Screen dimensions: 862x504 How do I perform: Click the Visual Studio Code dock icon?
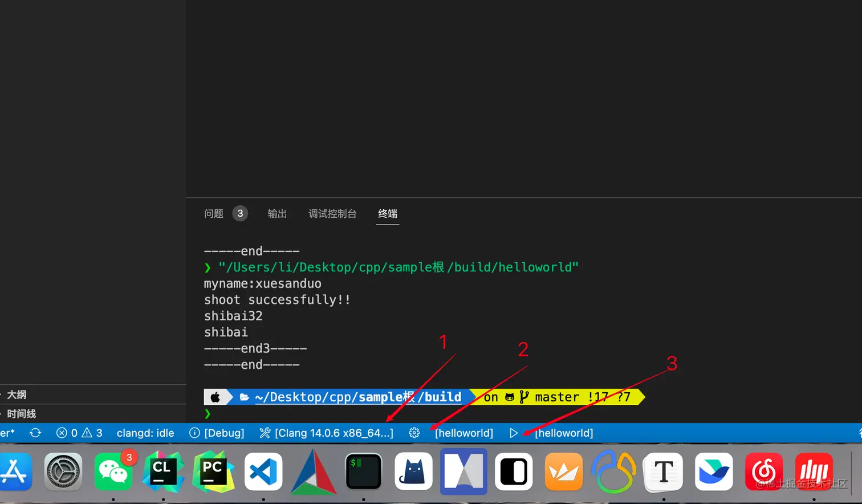pyautogui.click(x=263, y=472)
